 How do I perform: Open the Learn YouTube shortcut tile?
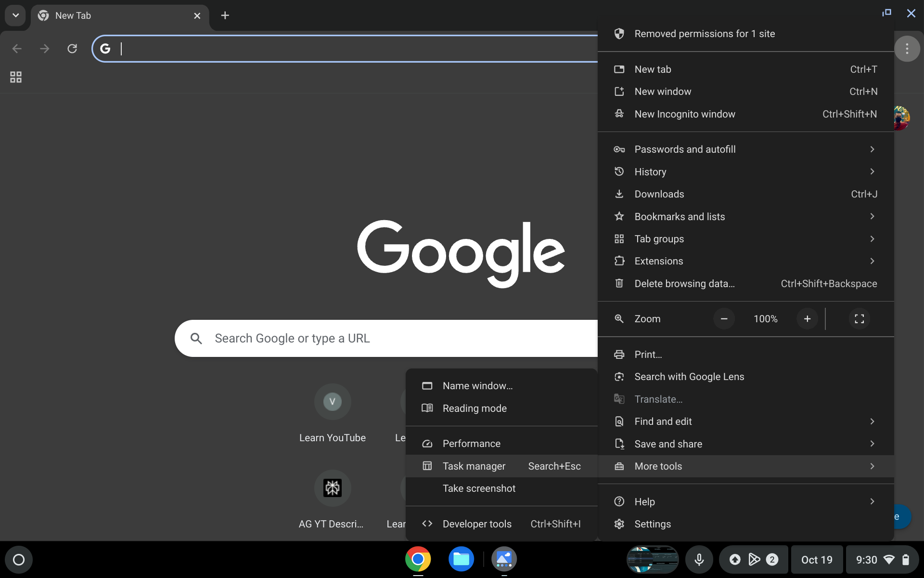tap(333, 414)
